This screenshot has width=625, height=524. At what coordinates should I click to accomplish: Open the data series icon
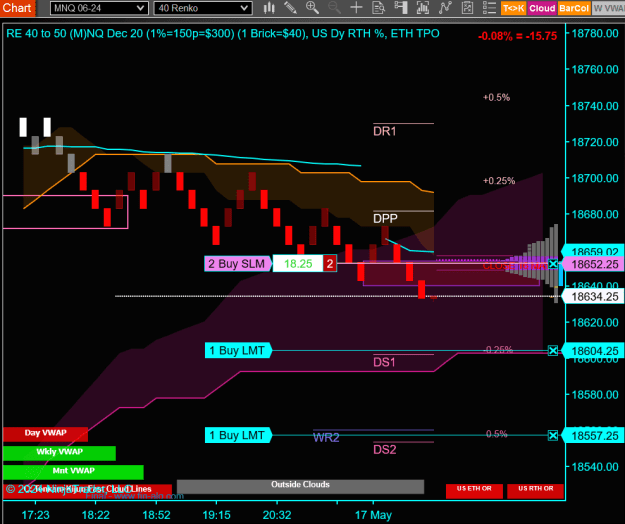click(423, 8)
